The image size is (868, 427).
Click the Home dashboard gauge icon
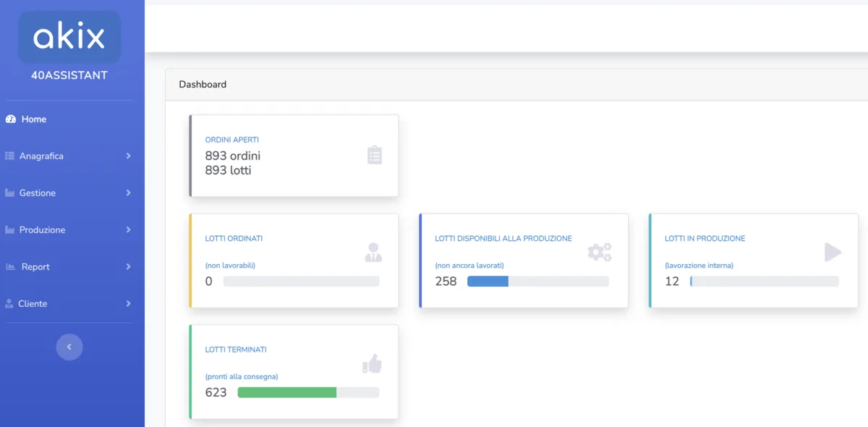coord(11,119)
